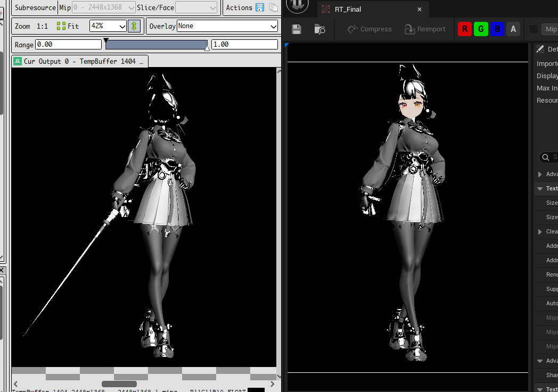Toggle the alpha A channel

coord(513,29)
